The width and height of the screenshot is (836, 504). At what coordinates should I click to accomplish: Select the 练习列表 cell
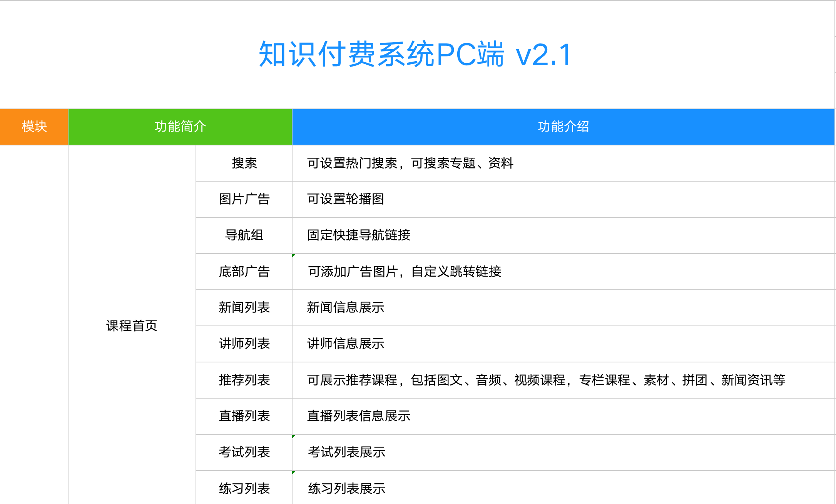point(244,488)
